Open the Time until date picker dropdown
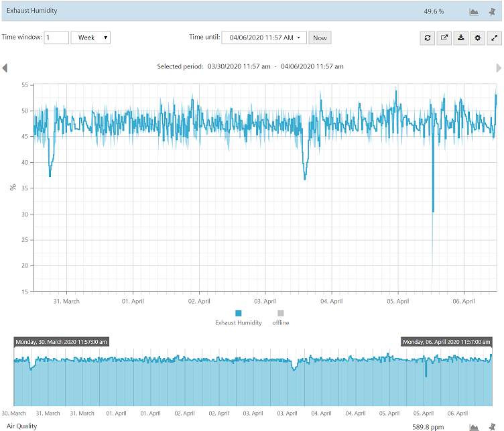Image resolution: width=504 pixels, height=431 pixels. (x=264, y=38)
